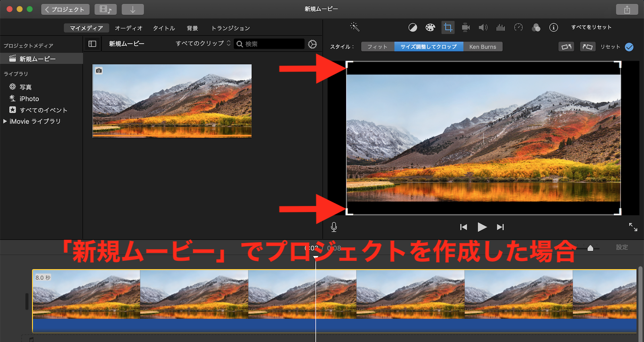Open the clip speed speedometer icon
The width and height of the screenshot is (644, 342).
[x=518, y=27]
